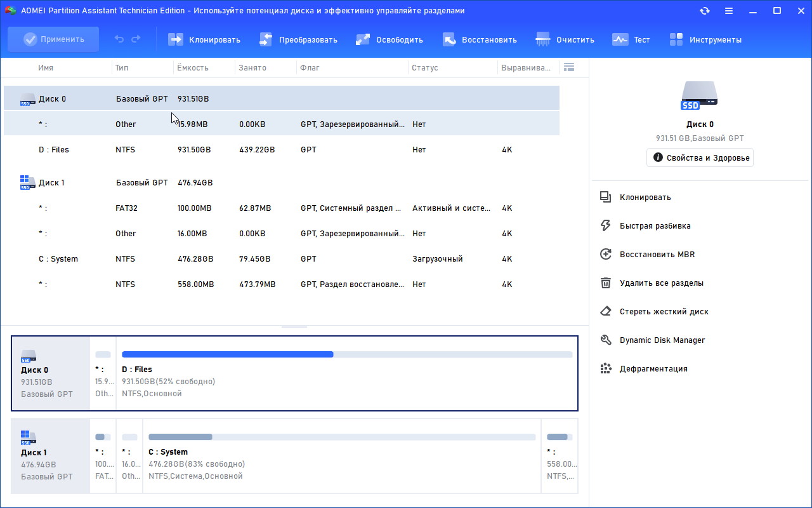Click the clone icon in side panel
The height and width of the screenshot is (508, 812).
click(x=606, y=197)
